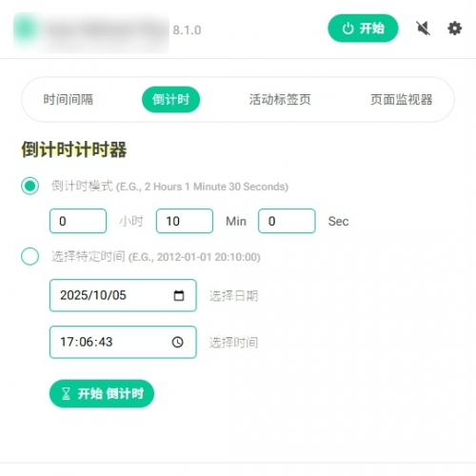The image size is (476, 476).
Task: Click the muted speaker icon
Action: tap(423, 29)
